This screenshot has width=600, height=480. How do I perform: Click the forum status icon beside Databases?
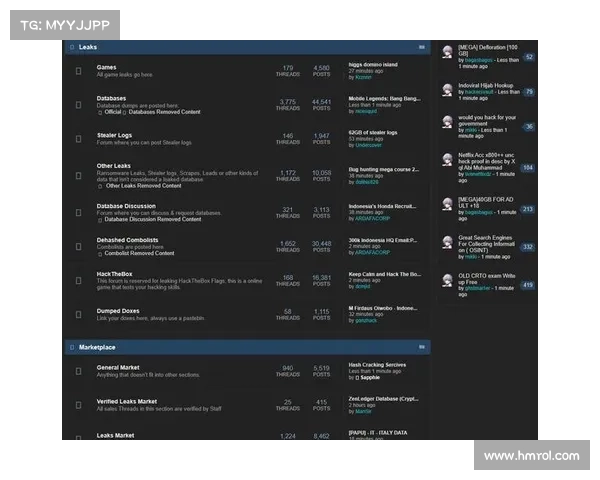(78, 105)
